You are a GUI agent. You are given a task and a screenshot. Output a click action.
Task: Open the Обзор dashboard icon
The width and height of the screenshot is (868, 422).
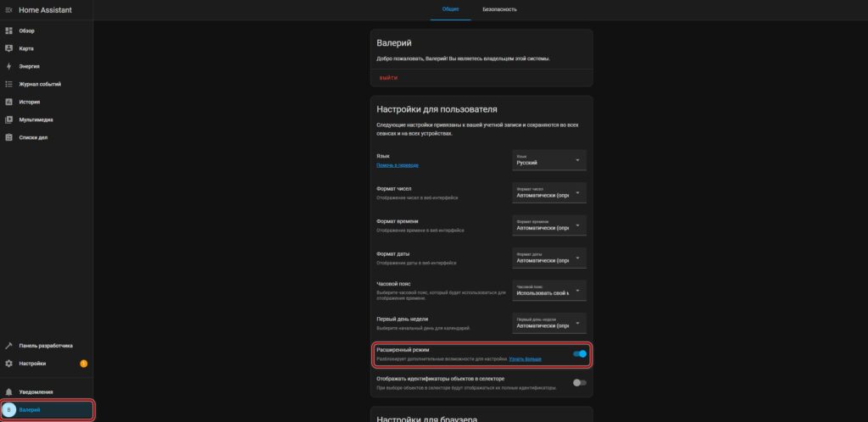8,31
